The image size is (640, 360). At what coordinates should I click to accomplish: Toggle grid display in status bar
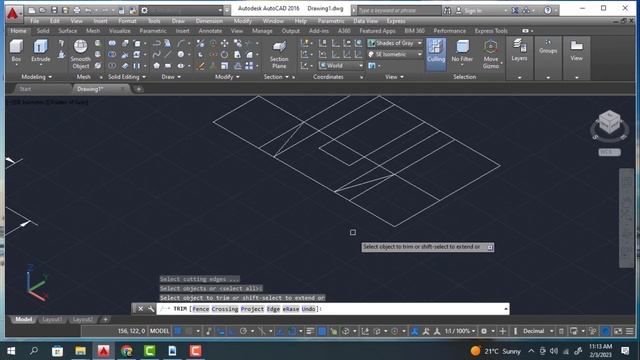coord(178,331)
